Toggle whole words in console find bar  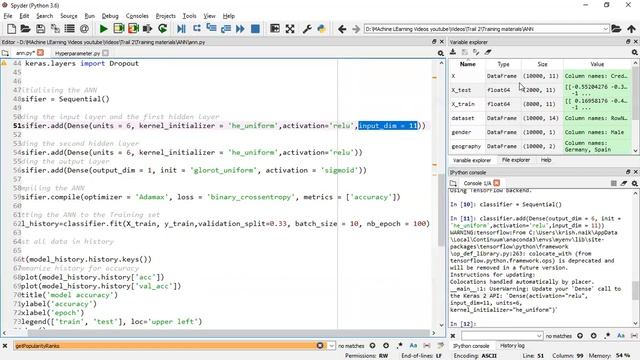click(x=634, y=336)
